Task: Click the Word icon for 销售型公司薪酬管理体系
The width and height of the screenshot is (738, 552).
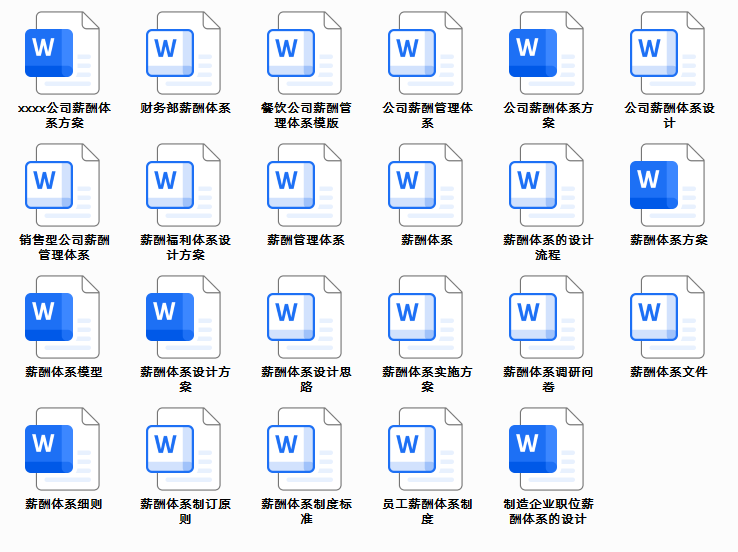Action: (62, 185)
